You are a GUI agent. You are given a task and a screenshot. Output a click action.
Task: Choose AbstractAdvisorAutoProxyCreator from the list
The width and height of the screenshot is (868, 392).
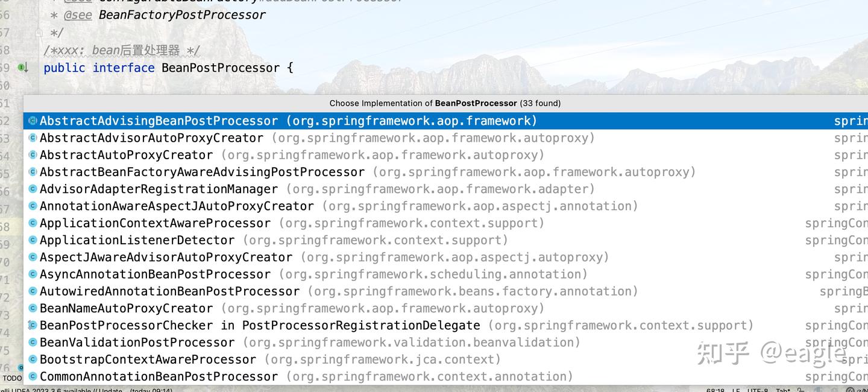click(x=445, y=138)
